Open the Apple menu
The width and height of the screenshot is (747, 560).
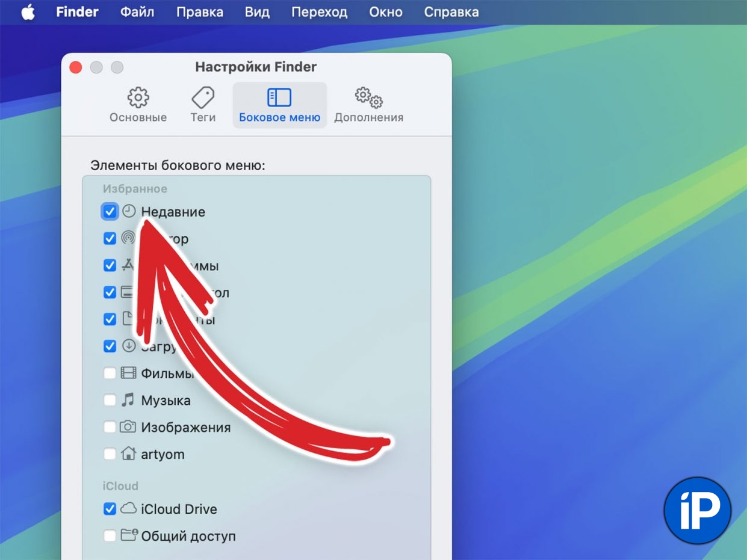(x=28, y=12)
